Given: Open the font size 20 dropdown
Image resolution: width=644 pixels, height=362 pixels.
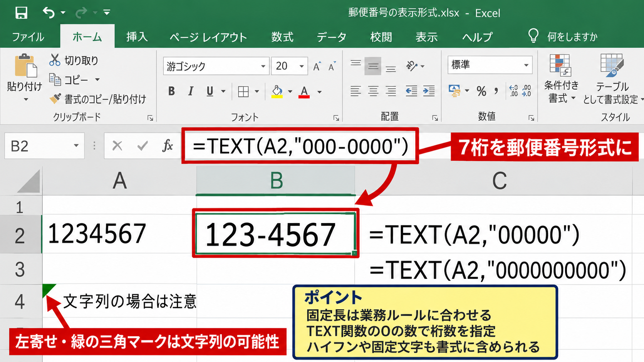Looking at the screenshot, I should click(302, 66).
